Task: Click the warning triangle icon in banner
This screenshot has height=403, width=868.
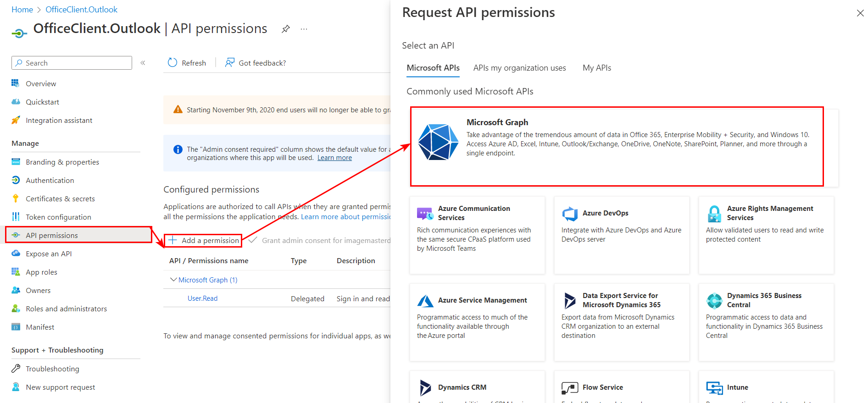Action: pos(178,110)
